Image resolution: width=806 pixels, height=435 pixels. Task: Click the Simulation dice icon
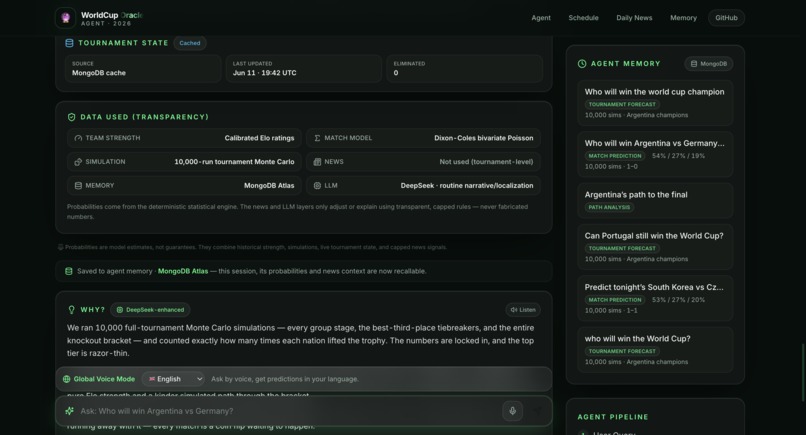78,162
